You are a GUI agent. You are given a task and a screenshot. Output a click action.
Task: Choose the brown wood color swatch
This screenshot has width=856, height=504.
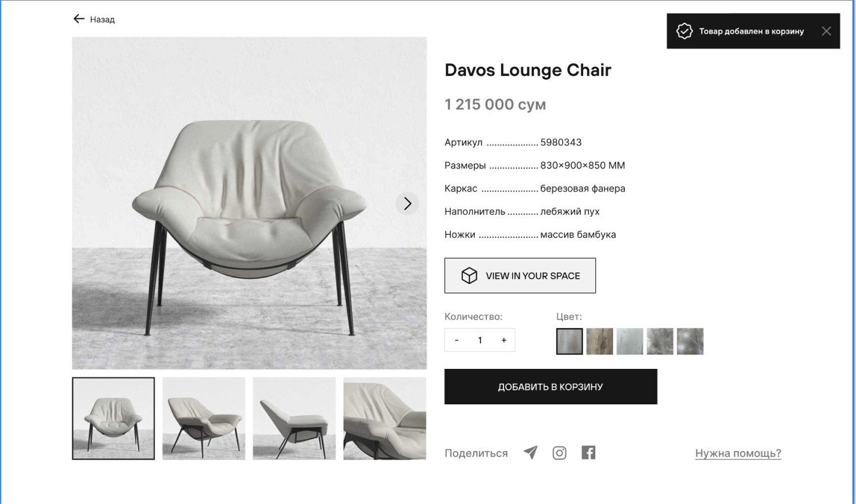pos(600,341)
